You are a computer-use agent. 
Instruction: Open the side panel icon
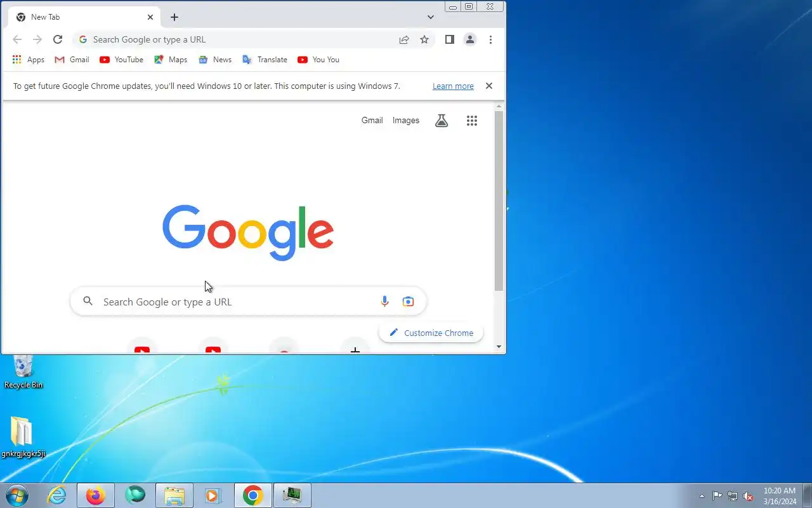click(x=449, y=39)
